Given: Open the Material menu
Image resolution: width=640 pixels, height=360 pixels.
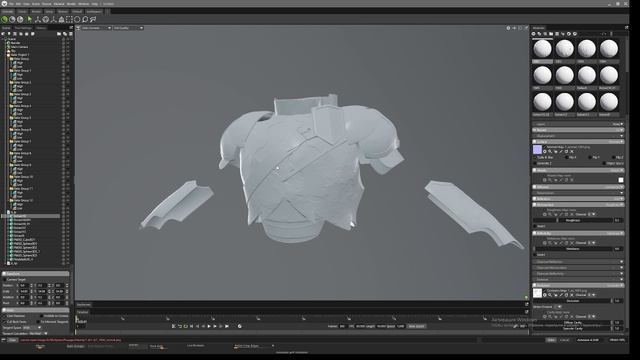Looking at the screenshot, I should click(x=59, y=4).
